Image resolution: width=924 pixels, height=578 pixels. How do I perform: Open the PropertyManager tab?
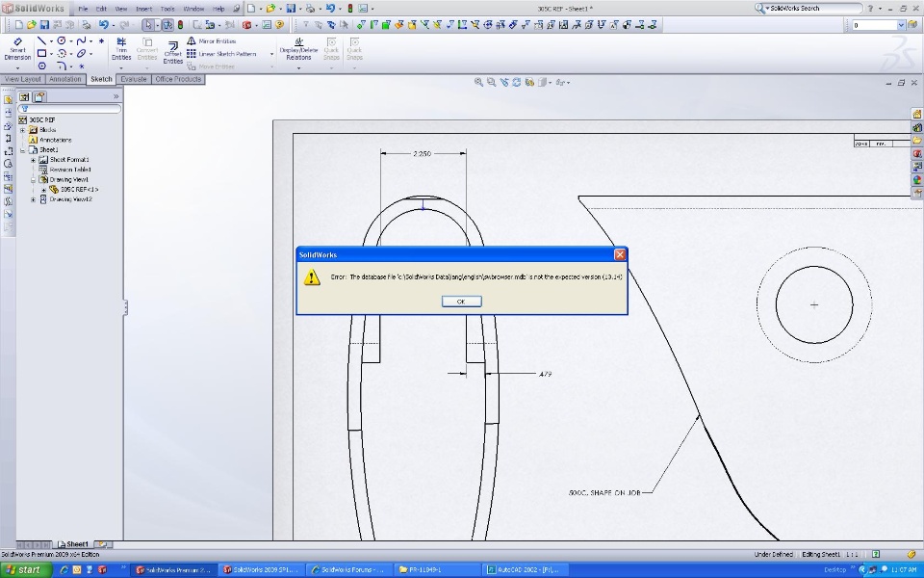tap(38, 96)
